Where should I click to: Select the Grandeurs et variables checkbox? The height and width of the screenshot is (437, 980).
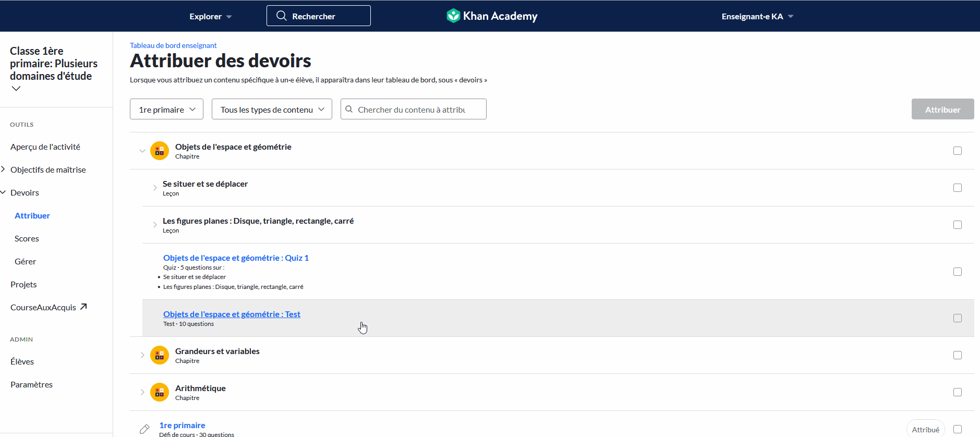click(958, 355)
